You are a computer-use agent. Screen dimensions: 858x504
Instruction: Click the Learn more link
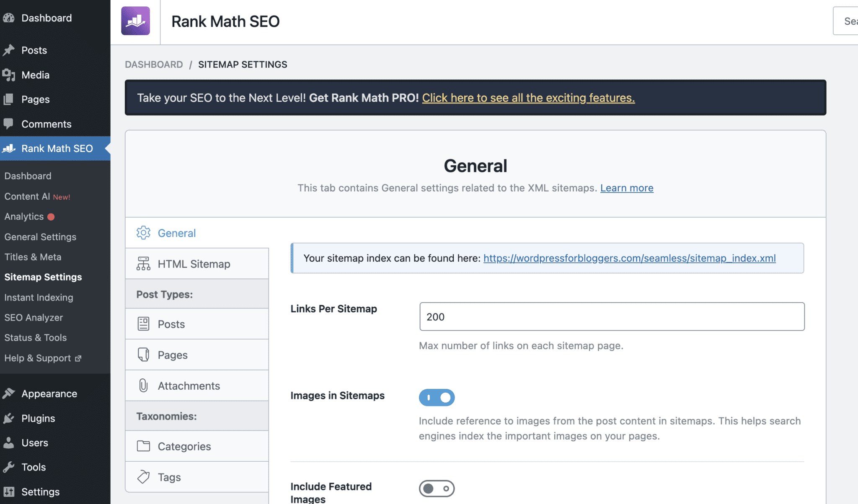tap(626, 188)
